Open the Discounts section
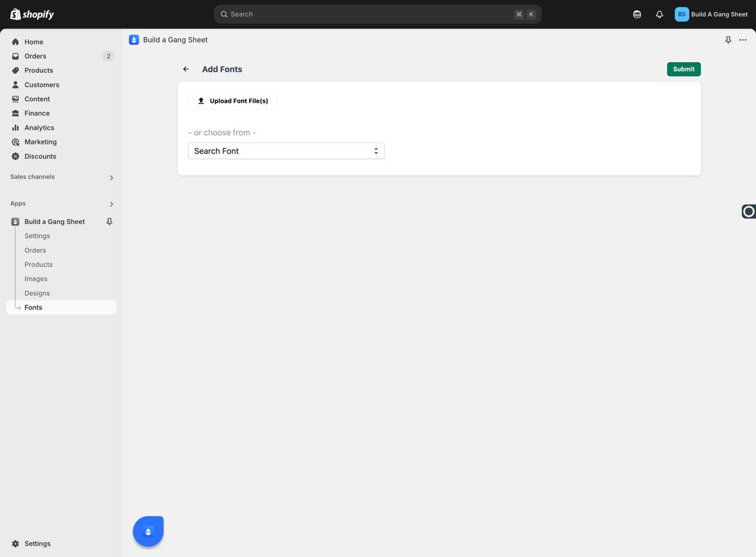 [x=61, y=156]
